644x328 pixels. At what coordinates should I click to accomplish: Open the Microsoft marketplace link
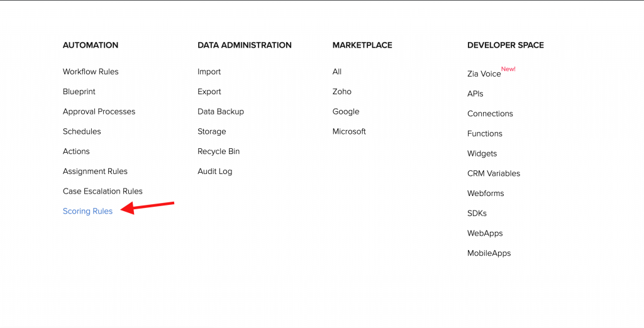349,131
